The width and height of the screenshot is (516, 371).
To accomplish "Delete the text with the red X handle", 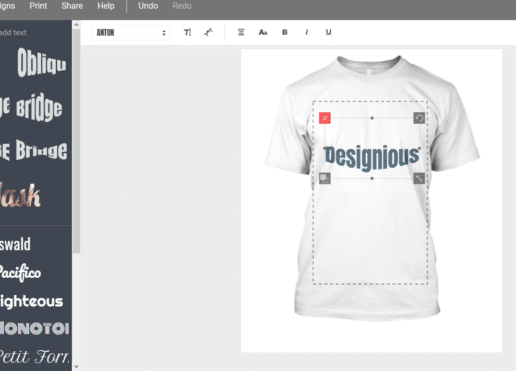I will point(325,118).
